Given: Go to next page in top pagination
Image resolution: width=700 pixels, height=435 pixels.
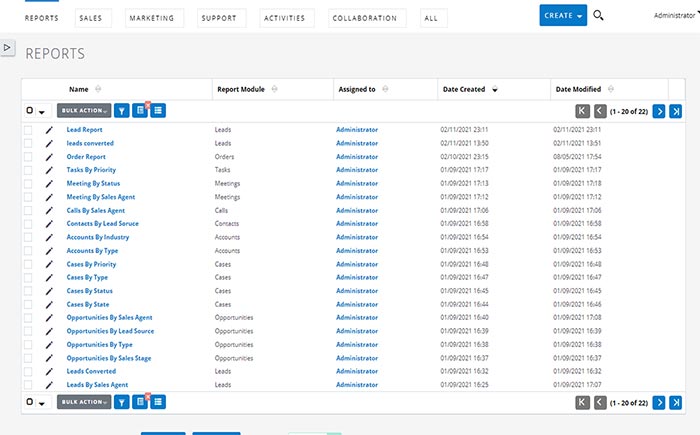Looking at the screenshot, I should pyautogui.click(x=659, y=111).
